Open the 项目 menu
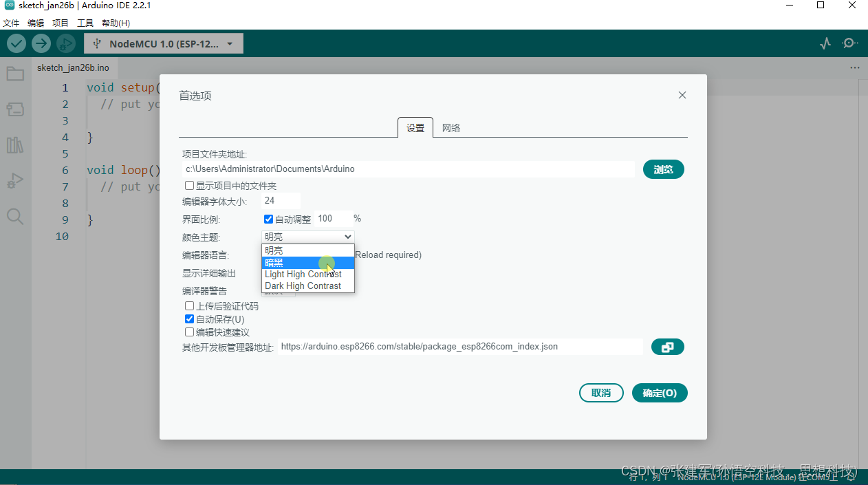The height and width of the screenshot is (485, 868). click(x=61, y=23)
